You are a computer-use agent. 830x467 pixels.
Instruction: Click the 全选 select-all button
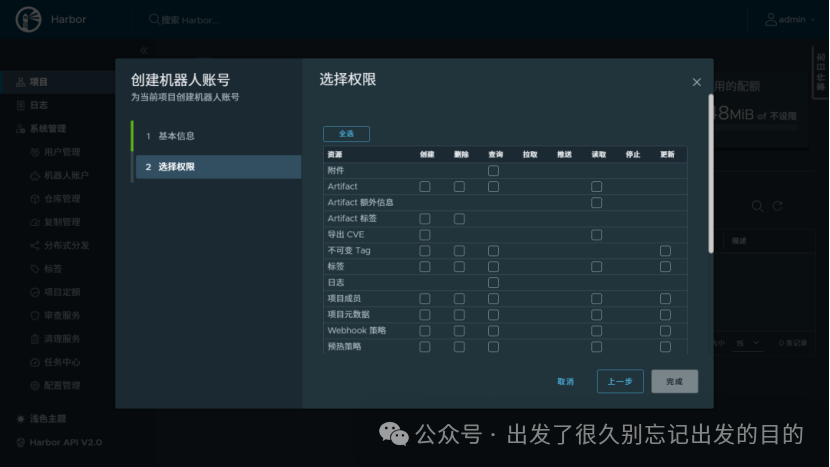(346, 134)
